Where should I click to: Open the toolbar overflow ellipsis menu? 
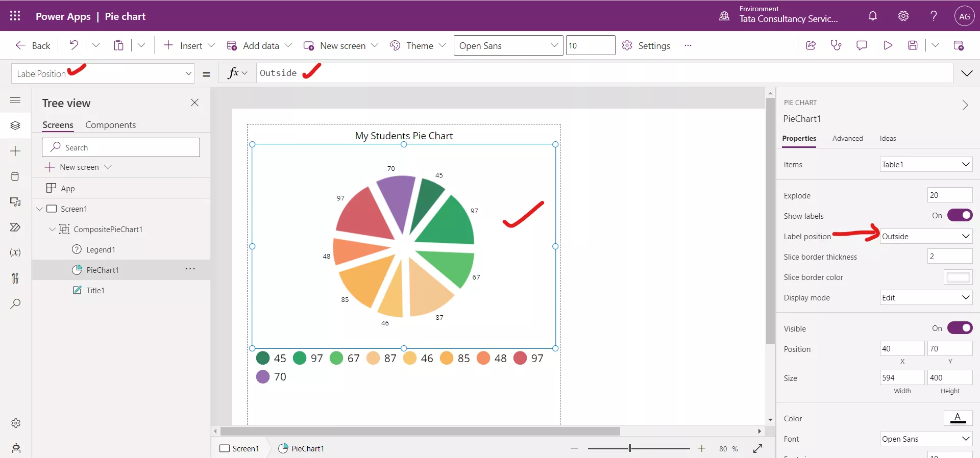click(688, 45)
